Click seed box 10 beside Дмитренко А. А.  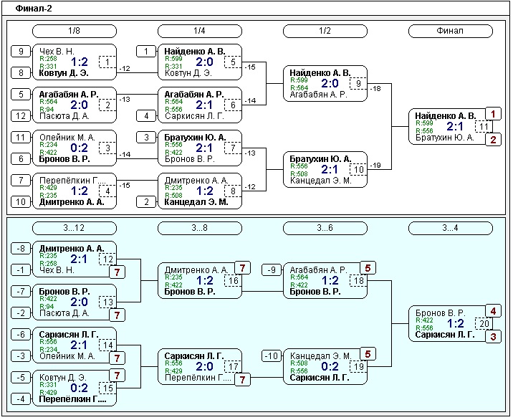pos(21,201)
